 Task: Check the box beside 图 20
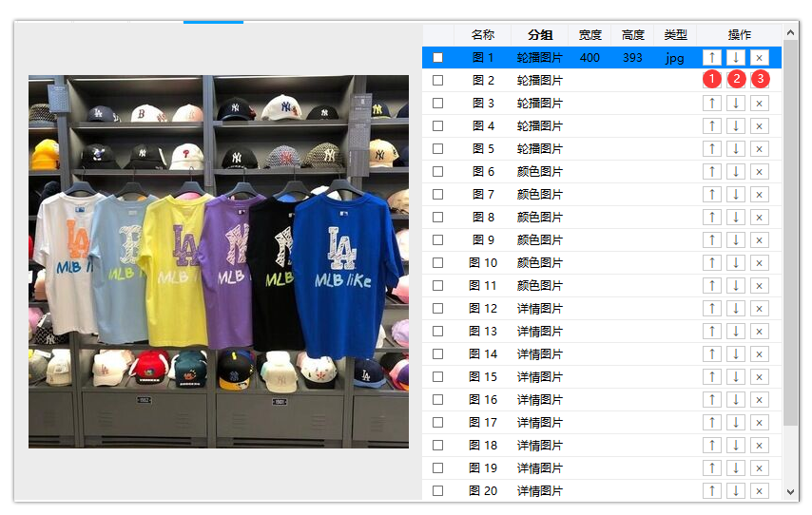pos(437,490)
